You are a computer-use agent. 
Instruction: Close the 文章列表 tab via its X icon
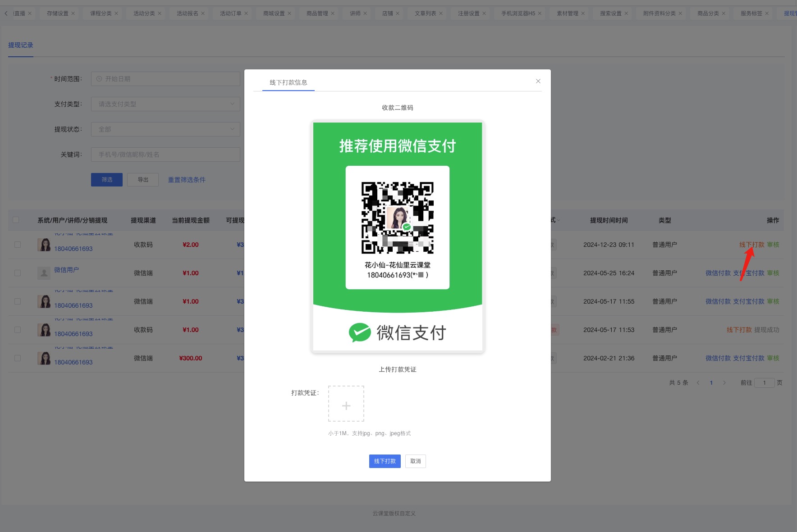[441, 14]
